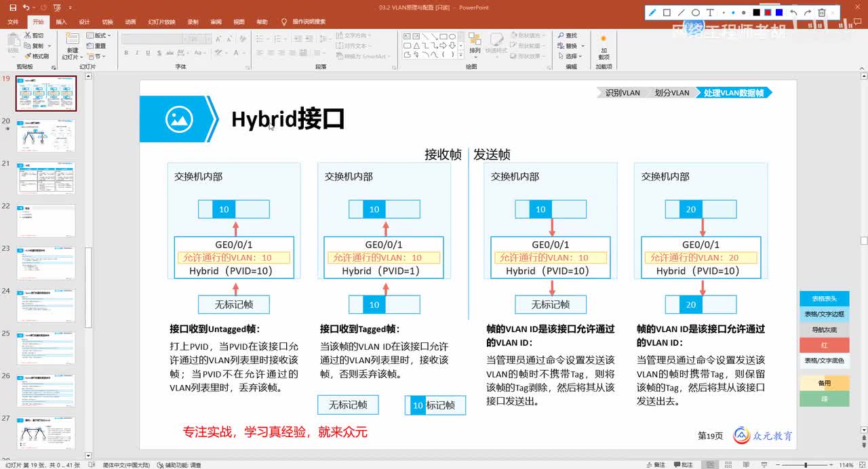Open Layout (版式) dropdown
The width and height of the screenshot is (868, 469).
[100, 35]
